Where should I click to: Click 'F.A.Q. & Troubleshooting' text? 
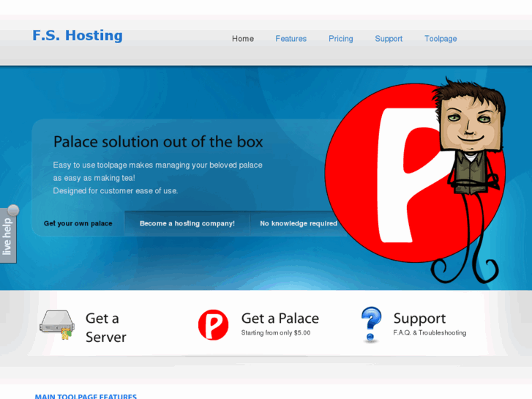click(430, 333)
